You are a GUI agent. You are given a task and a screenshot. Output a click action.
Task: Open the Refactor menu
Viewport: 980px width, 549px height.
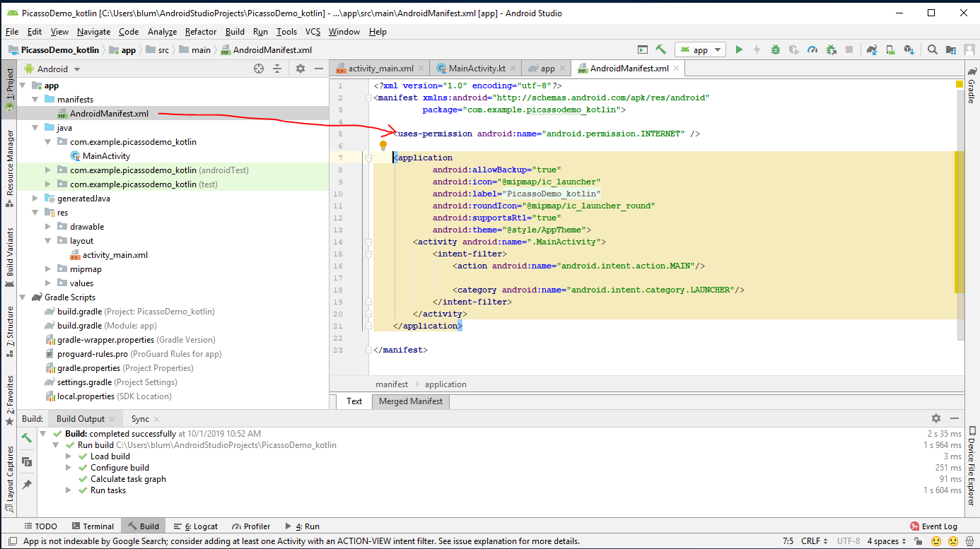(201, 32)
